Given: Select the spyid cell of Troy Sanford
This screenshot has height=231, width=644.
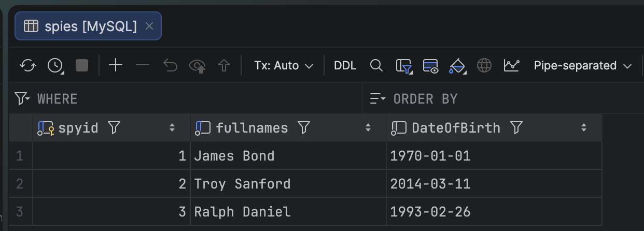Looking at the screenshot, I should click(x=111, y=184).
